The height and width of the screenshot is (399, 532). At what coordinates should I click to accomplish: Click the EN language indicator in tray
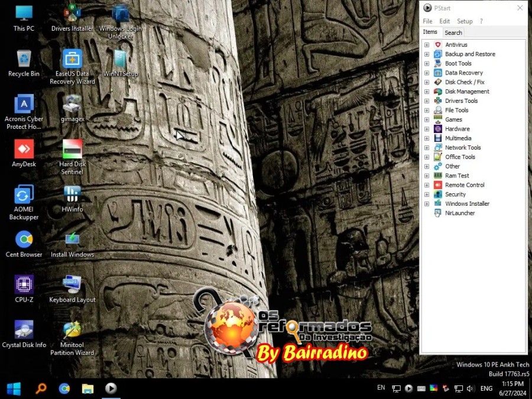[381, 387]
